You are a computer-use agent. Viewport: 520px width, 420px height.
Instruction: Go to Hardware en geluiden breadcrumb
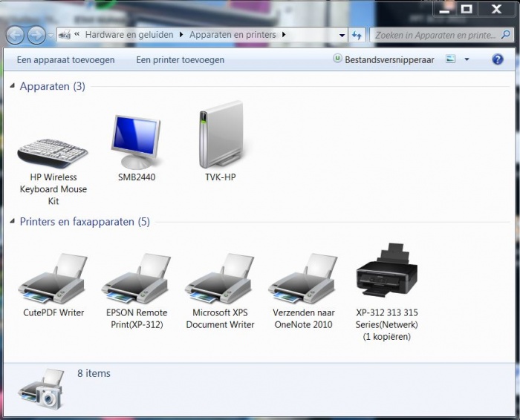pyautogui.click(x=129, y=35)
